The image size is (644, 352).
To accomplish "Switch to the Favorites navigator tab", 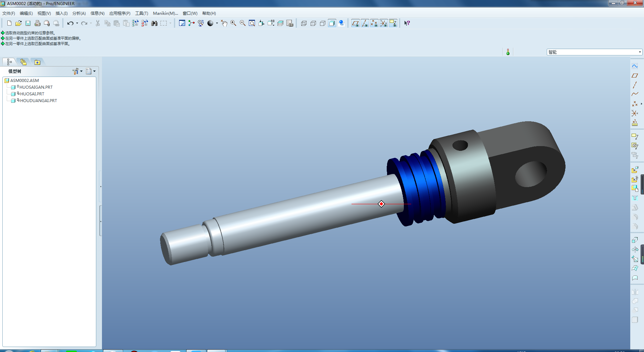I will (x=37, y=62).
